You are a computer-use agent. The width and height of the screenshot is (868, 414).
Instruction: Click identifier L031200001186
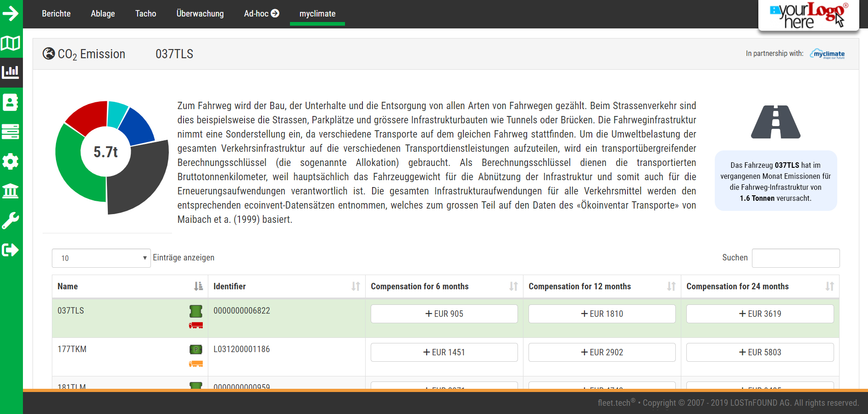pyautogui.click(x=242, y=349)
